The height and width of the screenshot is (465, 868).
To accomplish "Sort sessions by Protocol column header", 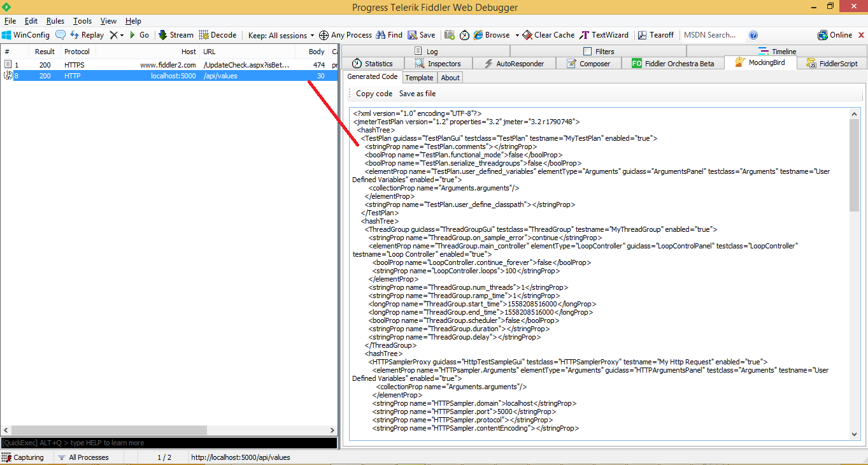I will [77, 52].
